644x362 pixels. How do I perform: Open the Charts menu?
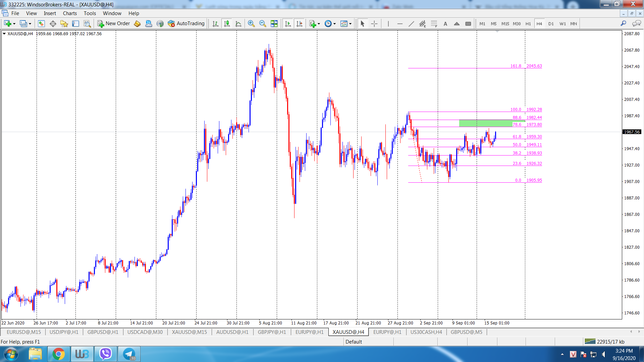pyautogui.click(x=70, y=13)
